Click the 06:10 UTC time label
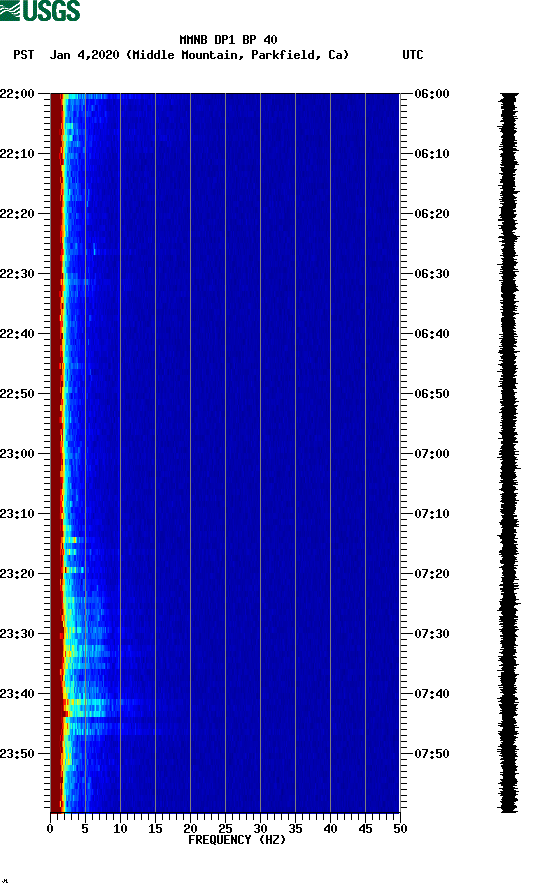Screen dimensions: 552x892 pyautogui.click(x=432, y=154)
